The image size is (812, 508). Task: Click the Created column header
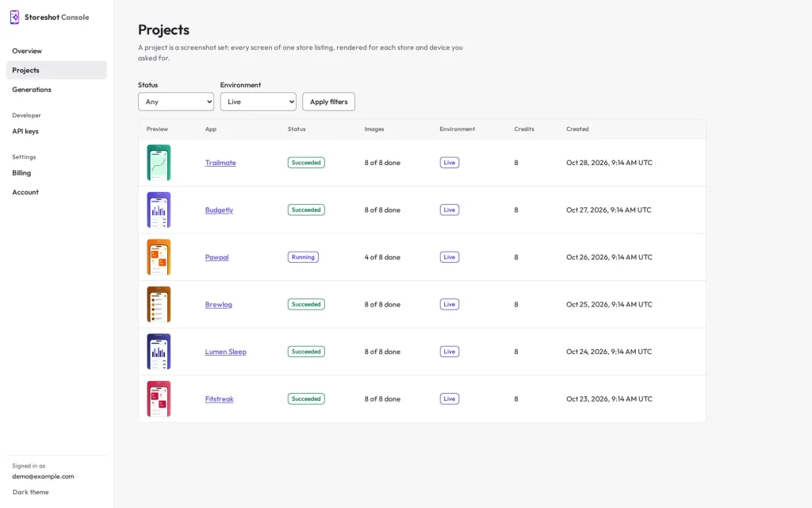pos(577,129)
